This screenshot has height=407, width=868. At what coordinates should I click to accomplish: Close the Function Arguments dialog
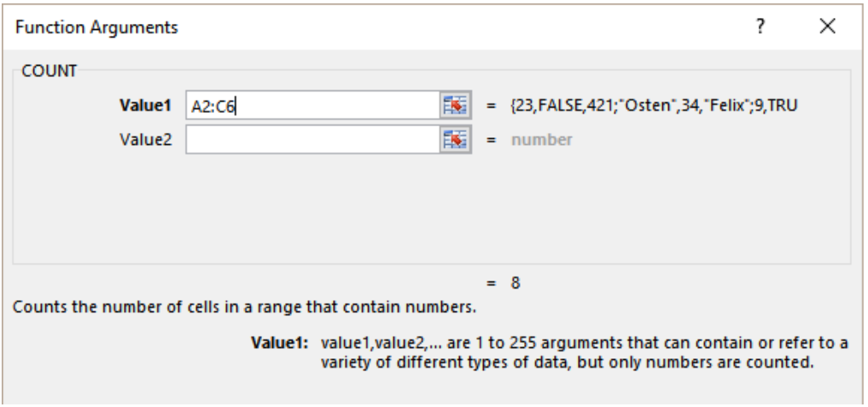(x=828, y=26)
